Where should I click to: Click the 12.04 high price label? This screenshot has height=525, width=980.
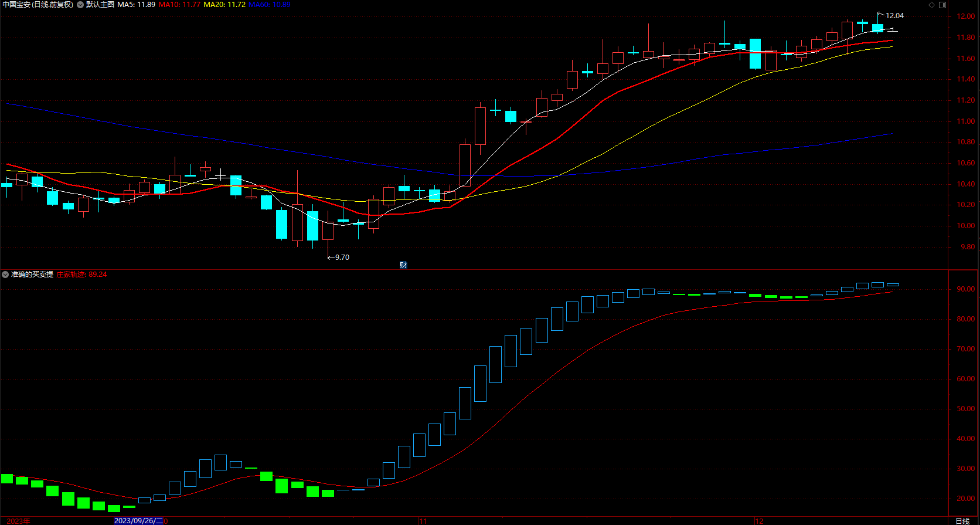894,16
